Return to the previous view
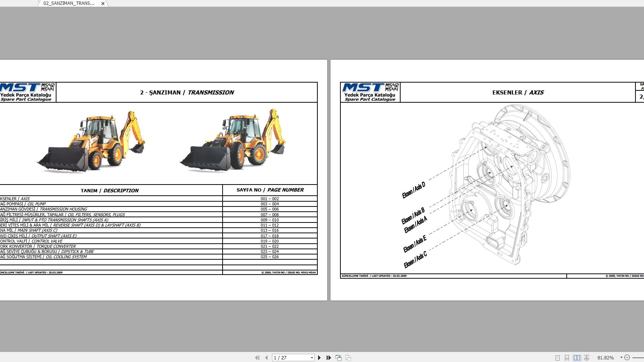 339,358
